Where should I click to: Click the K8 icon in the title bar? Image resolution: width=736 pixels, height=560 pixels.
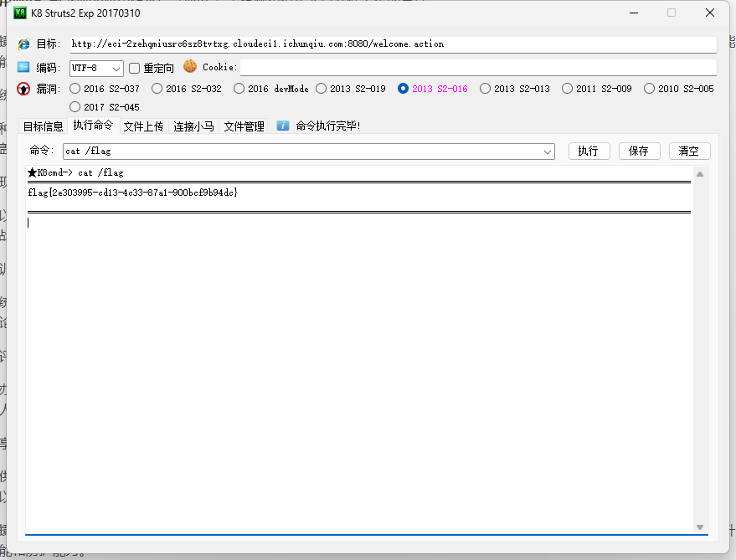point(20,13)
